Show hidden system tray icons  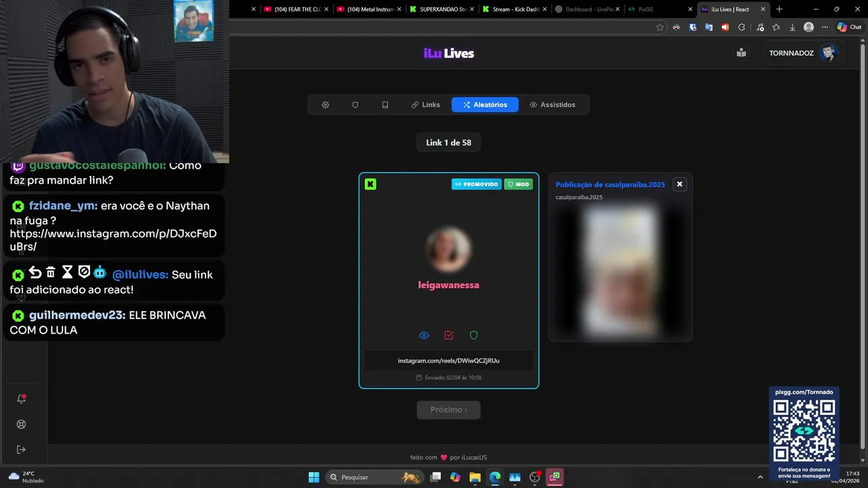[759, 477]
